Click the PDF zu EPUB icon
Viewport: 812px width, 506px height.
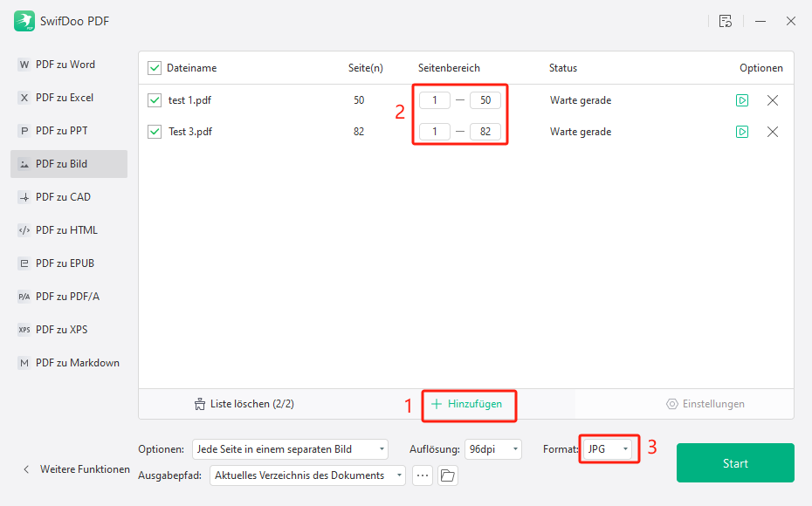[x=24, y=263]
